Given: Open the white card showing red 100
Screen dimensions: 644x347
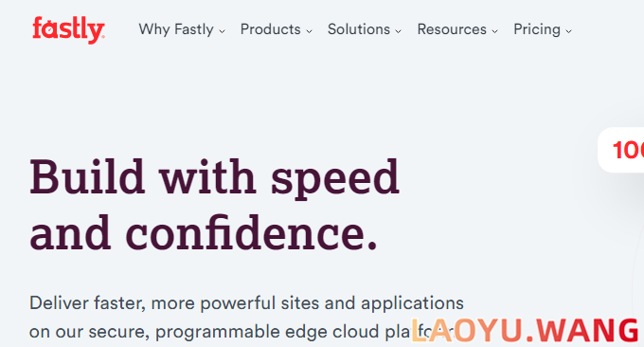Looking at the screenshot, I should (x=621, y=150).
